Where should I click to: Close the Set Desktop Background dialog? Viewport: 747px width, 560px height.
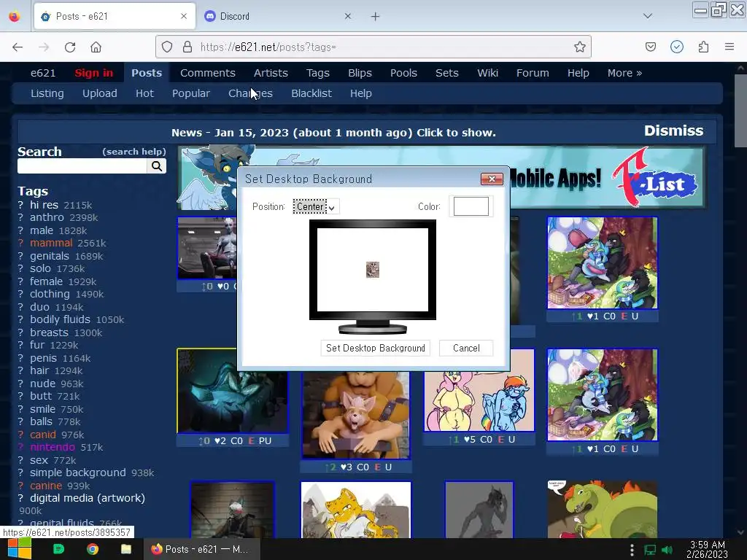[x=492, y=179]
